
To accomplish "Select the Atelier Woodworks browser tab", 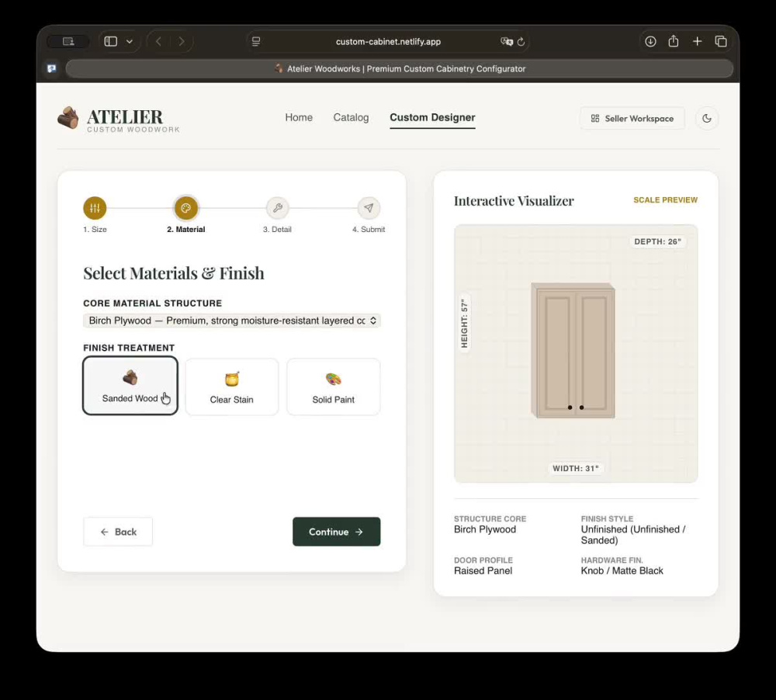I will click(400, 69).
